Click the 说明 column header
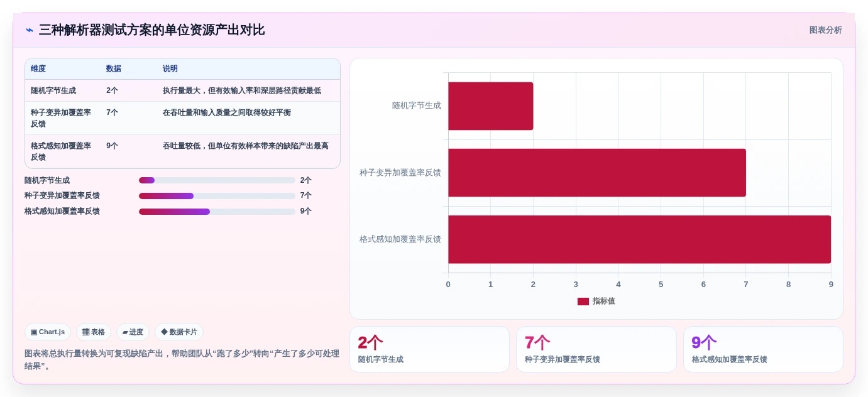The height and width of the screenshot is (397, 868). (x=248, y=69)
